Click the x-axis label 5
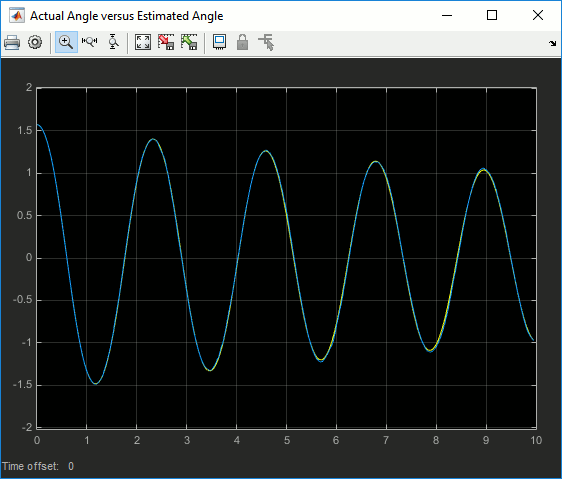Screen dimensions: 562x479 click(x=287, y=440)
